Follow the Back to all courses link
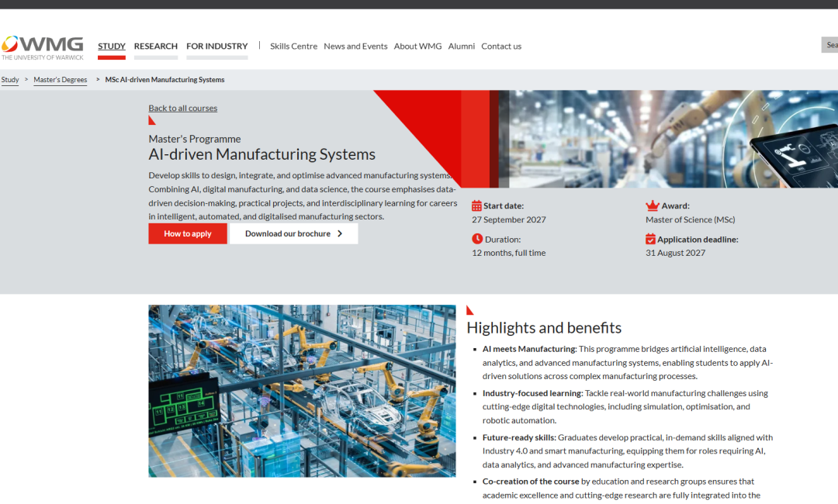838x504 pixels. point(183,108)
